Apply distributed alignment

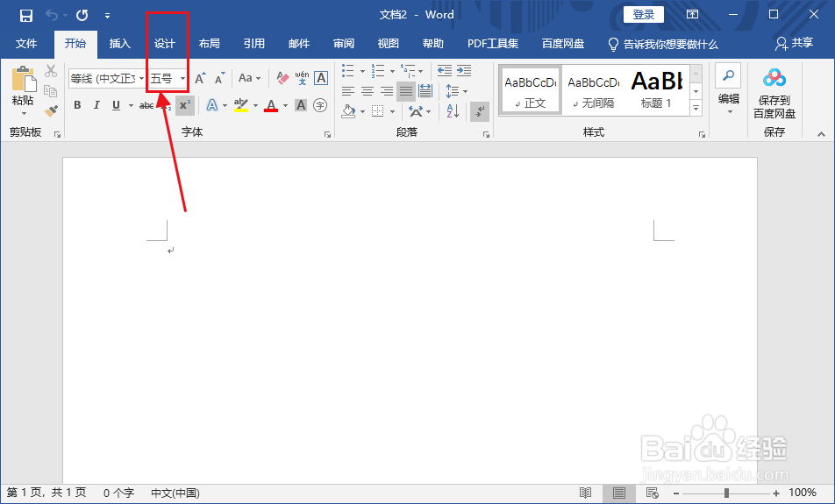point(425,91)
